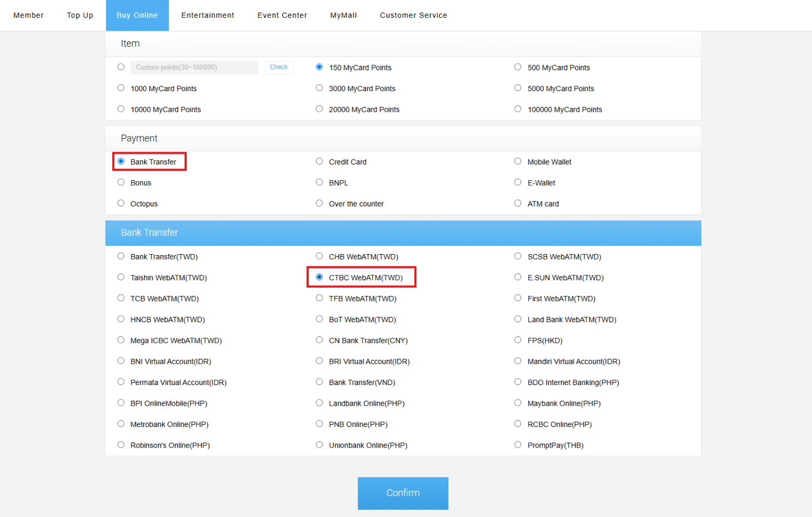Image resolution: width=812 pixels, height=517 pixels.
Task: Choose Credit Card payment
Action: (319, 162)
